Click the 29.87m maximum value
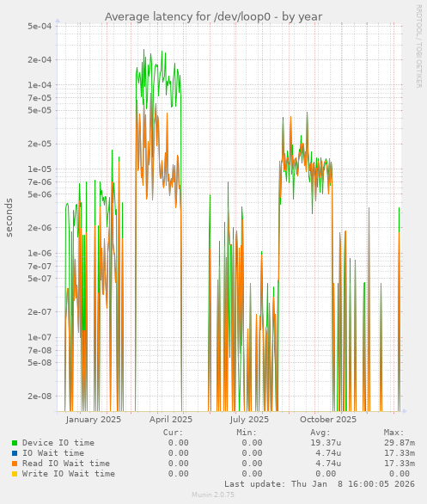 click(x=400, y=443)
